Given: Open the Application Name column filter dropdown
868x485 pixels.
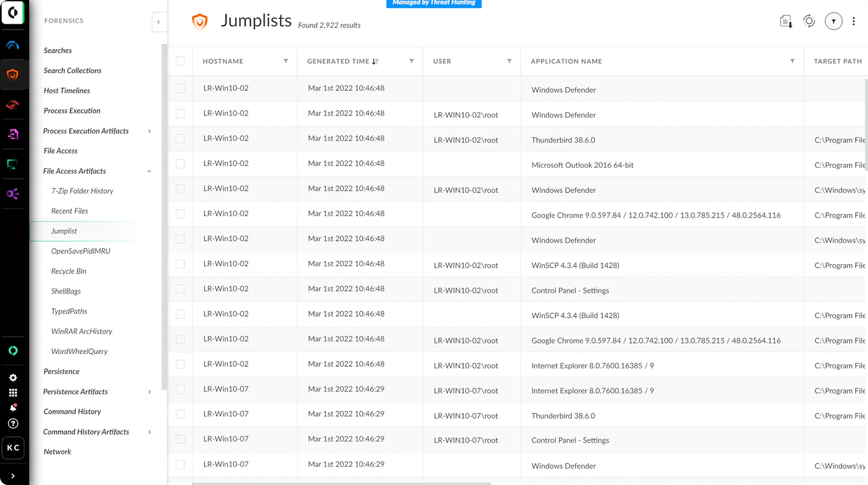Looking at the screenshot, I should [792, 61].
